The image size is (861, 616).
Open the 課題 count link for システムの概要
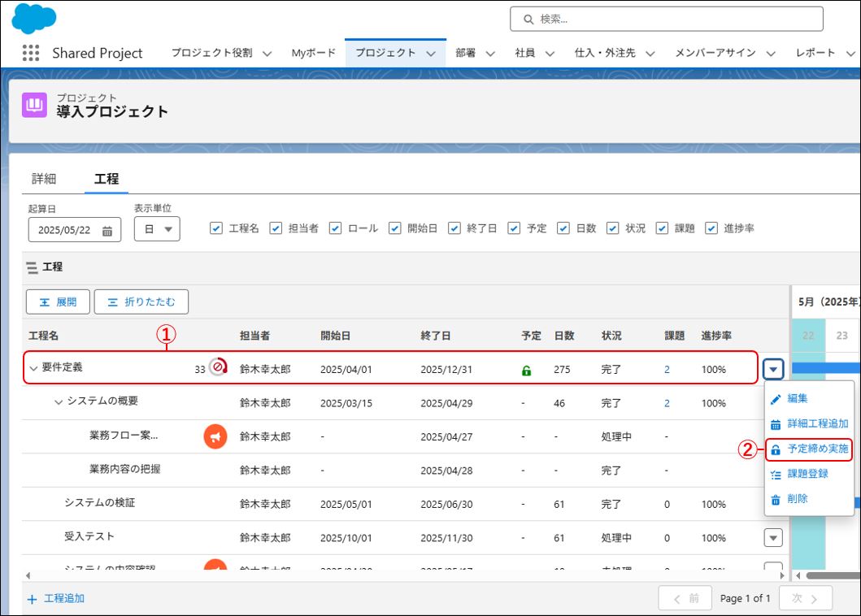point(667,404)
